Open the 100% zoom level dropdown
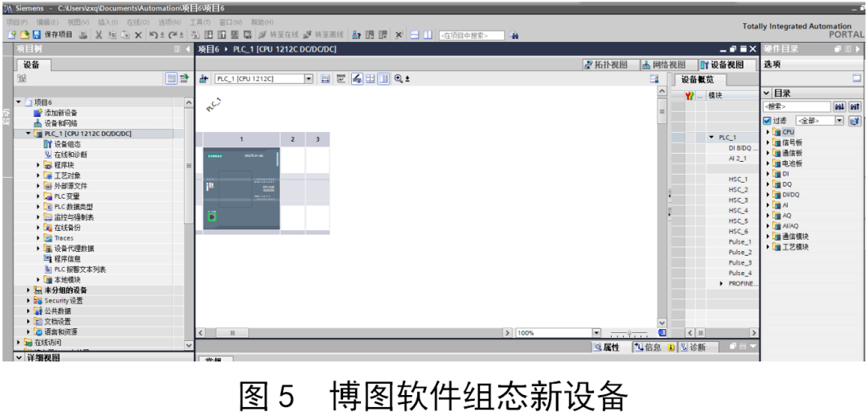This screenshot has width=868, height=416. [x=596, y=333]
